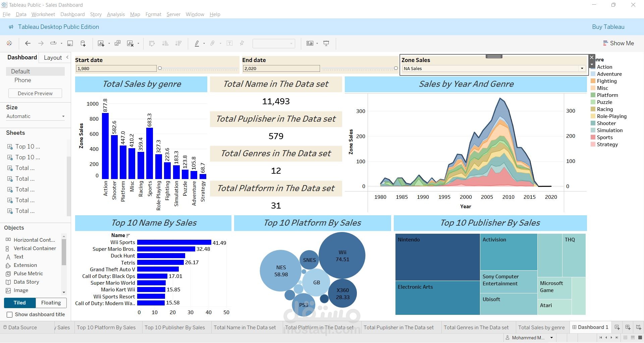Open the Clear Sheet dropdown arrow

click(138, 44)
